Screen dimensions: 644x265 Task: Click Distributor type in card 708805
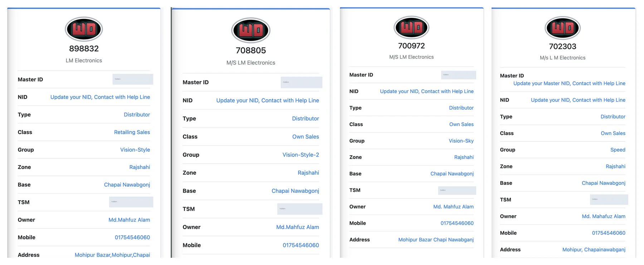point(305,119)
